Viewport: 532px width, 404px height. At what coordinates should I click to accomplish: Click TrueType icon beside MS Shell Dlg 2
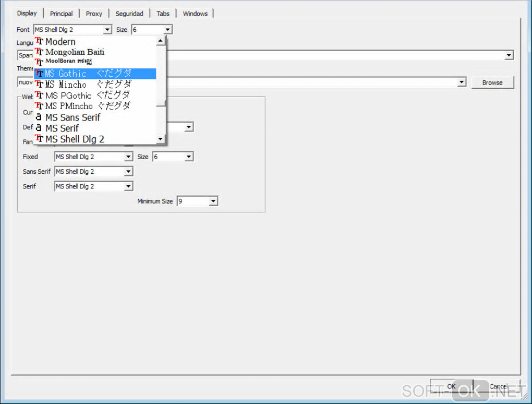[39, 138]
